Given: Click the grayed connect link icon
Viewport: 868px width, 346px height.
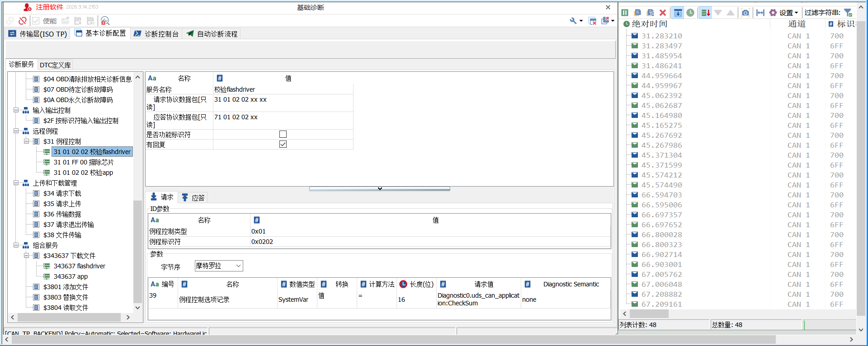Looking at the screenshot, I should pos(10,21).
